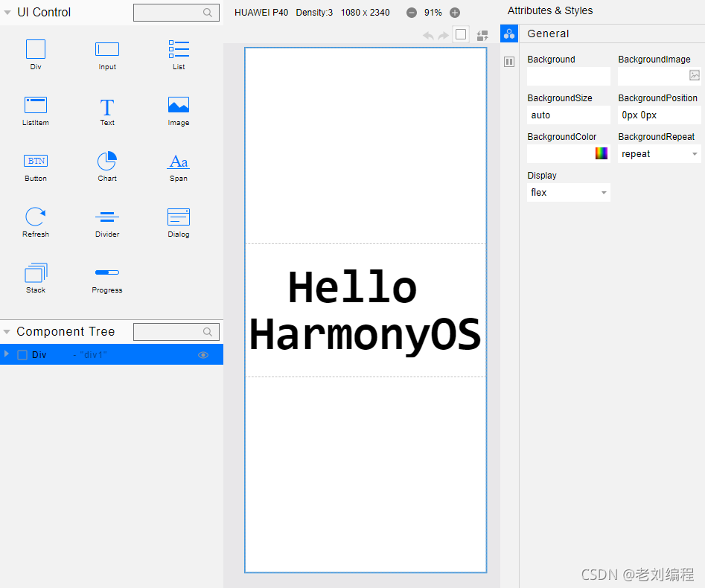The width and height of the screenshot is (705, 588).
Task: Click the Component Tree search field
Action: 176,332
